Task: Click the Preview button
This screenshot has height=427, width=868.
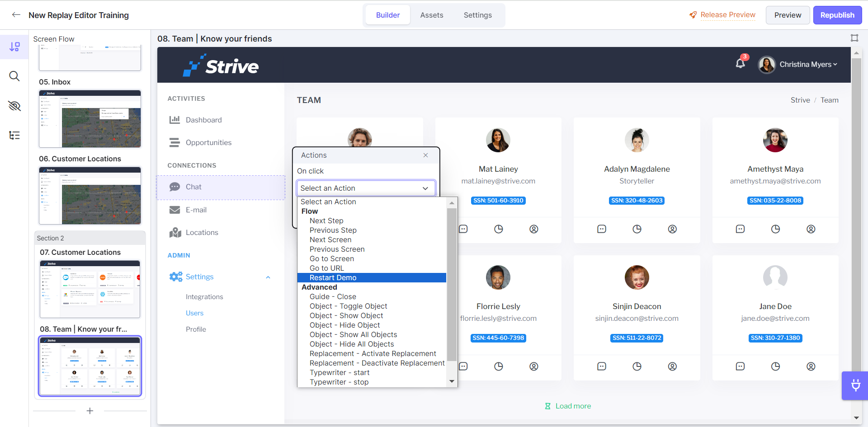Action: [788, 15]
